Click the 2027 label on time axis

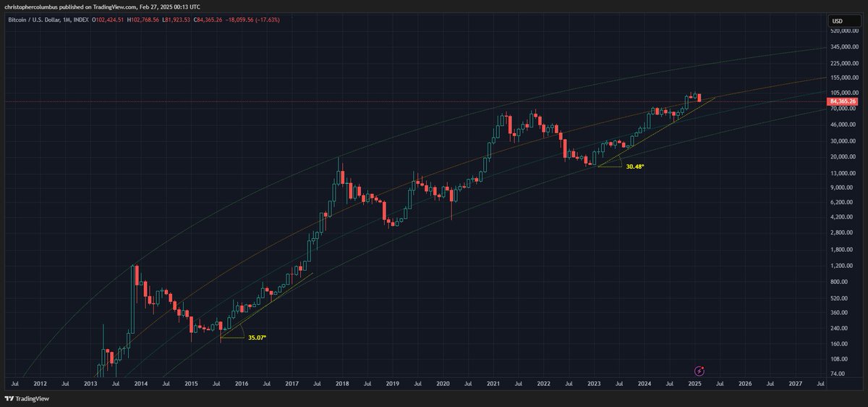[795, 382]
